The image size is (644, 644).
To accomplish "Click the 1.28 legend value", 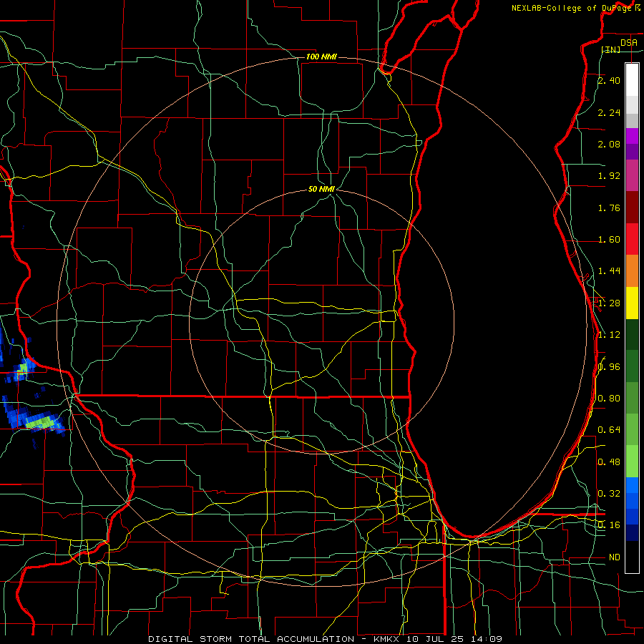I will pos(609,303).
